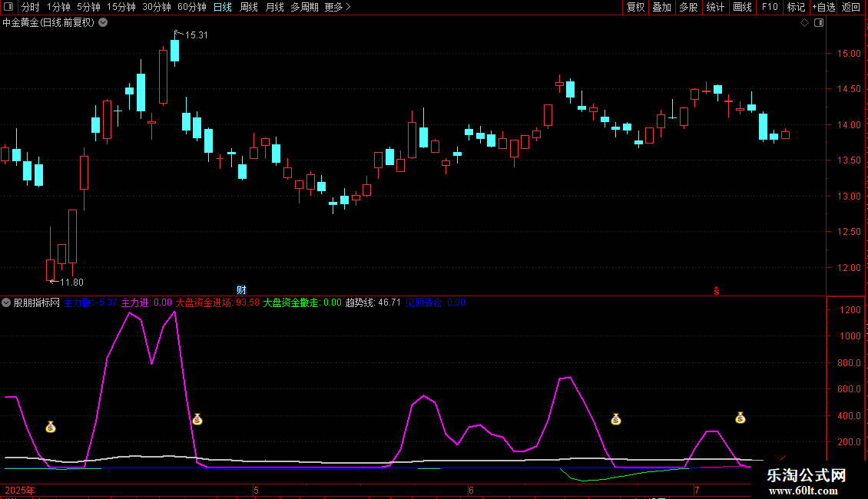Activate the 画线 drawing tools
This screenshot has height=499, width=868.
click(742, 7)
